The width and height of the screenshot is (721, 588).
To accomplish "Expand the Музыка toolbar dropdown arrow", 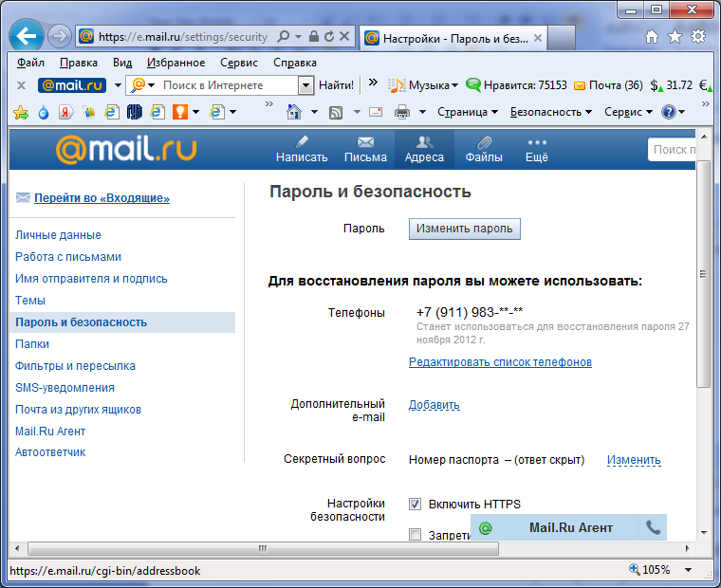I will (x=454, y=85).
